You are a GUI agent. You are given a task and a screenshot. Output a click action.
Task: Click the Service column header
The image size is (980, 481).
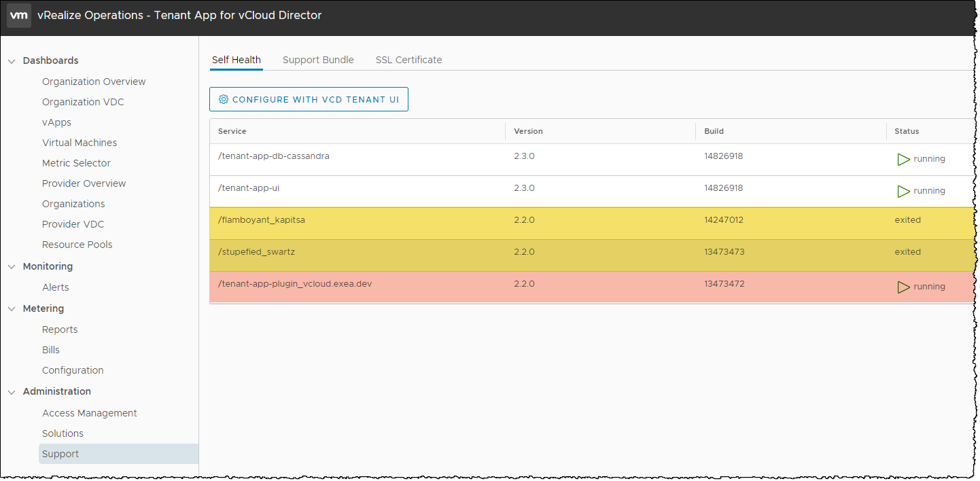click(232, 131)
